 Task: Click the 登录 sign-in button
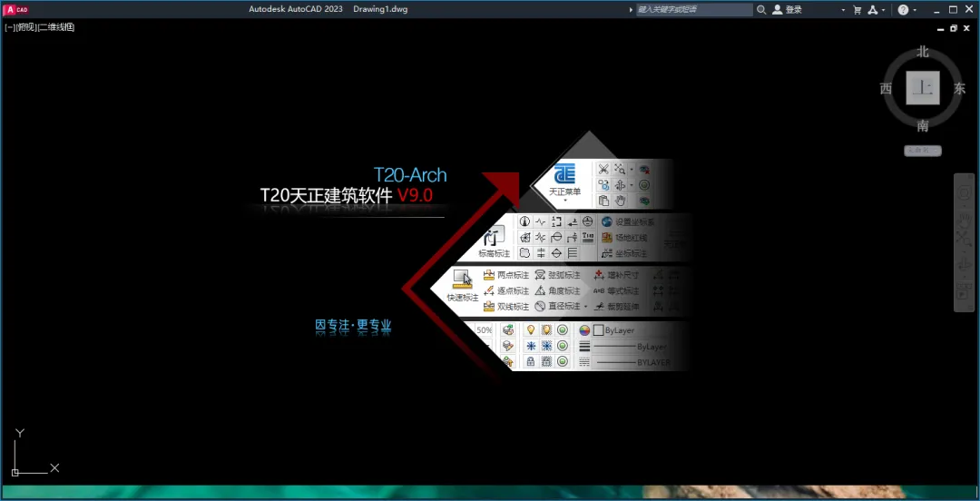pyautogui.click(x=788, y=10)
